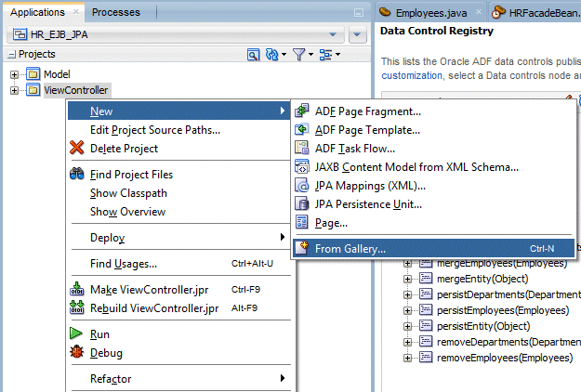The height and width of the screenshot is (392, 581).
Task: Click the Debug bug icon
Action: point(77,352)
